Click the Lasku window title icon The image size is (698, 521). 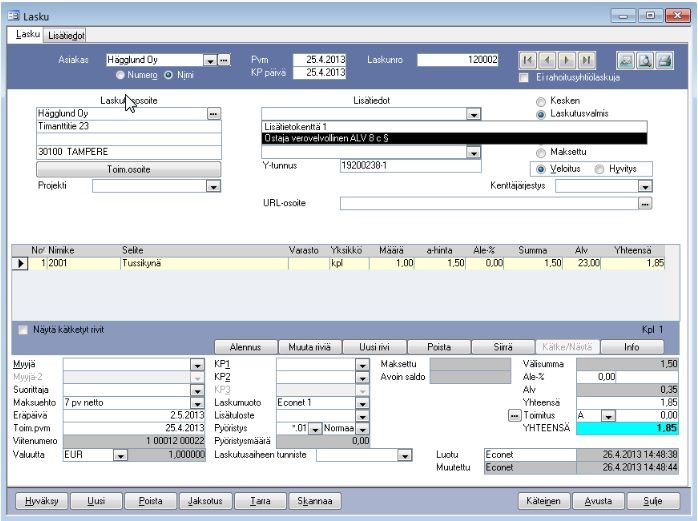[13, 16]
